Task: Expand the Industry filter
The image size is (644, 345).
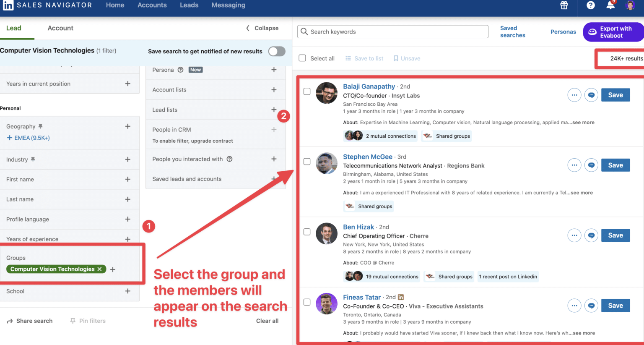Action: 127,159
